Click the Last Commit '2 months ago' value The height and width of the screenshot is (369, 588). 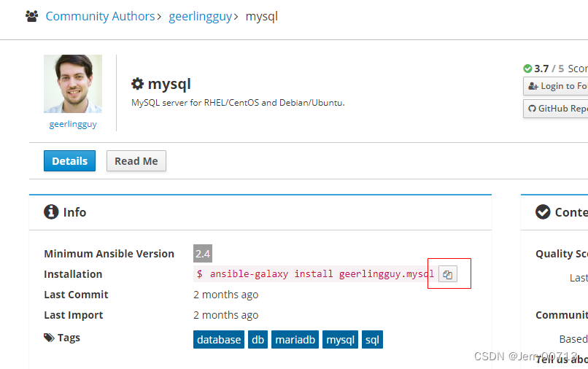225,295
